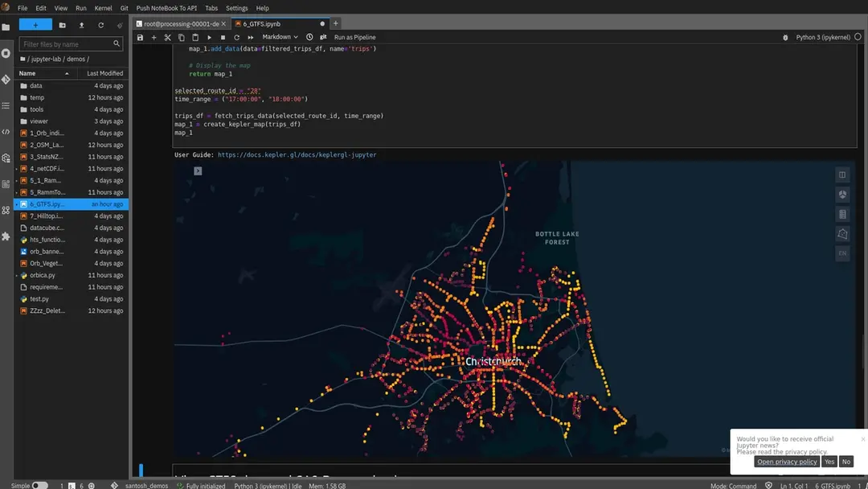The height and width of the screenshot is (489, 868).
Task: Restart the kernel using the toolbar refresh icon
Action: click(x=236, y=37)
